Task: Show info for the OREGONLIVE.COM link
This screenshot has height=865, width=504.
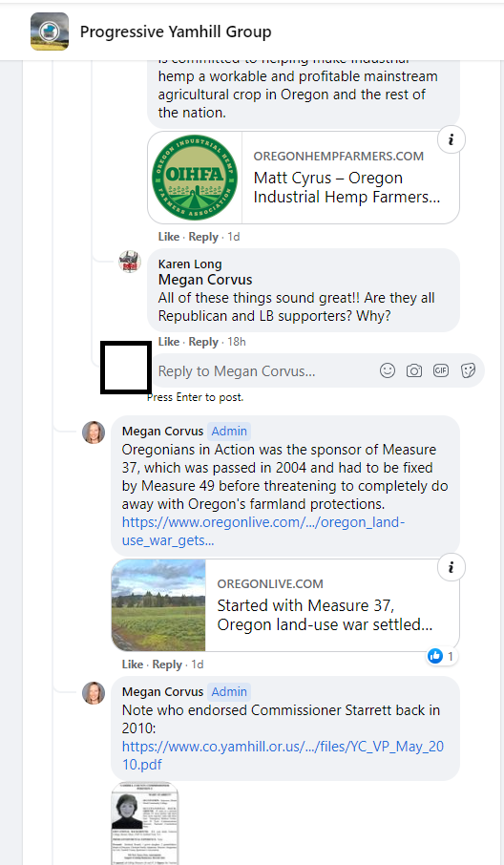Action: click(451, 568)
